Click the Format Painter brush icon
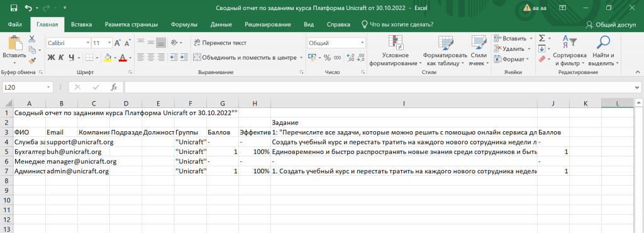 [32, 60]
